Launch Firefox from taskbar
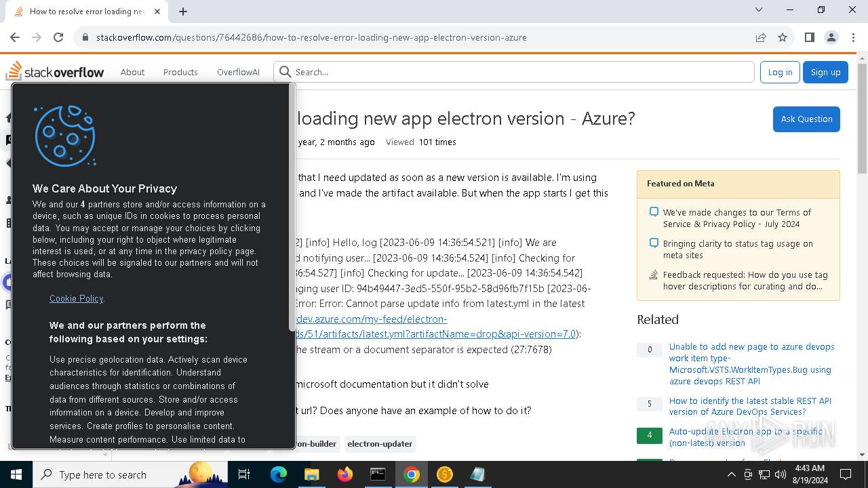The width and height of the screenshot is (868, 488). (x=344, y=474)
